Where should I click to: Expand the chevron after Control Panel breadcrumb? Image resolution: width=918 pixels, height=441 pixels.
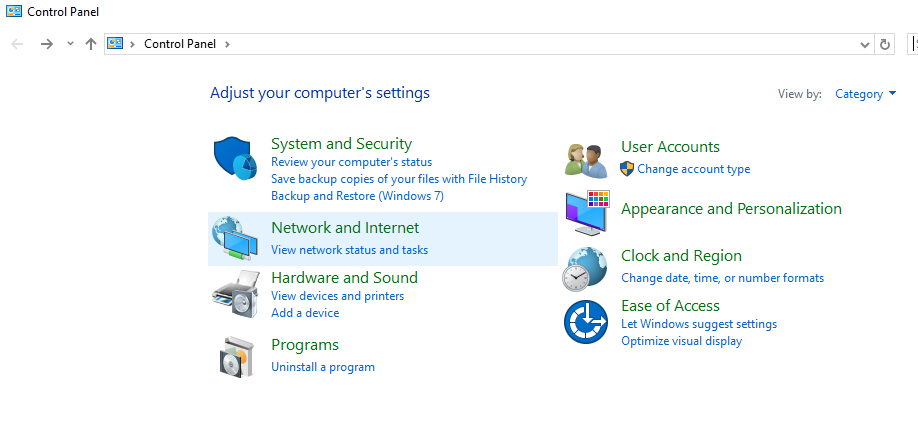[227, 44]
